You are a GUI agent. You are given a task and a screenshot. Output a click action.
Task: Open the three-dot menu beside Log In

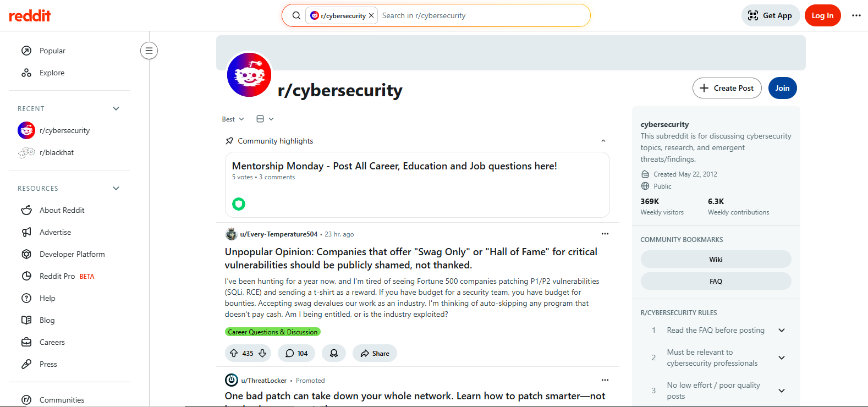pos(856,15)
